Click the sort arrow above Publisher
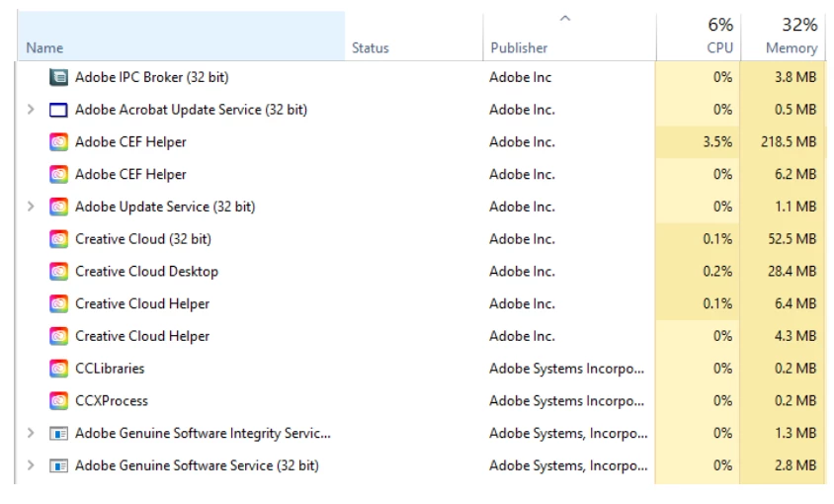 (565, 19)
